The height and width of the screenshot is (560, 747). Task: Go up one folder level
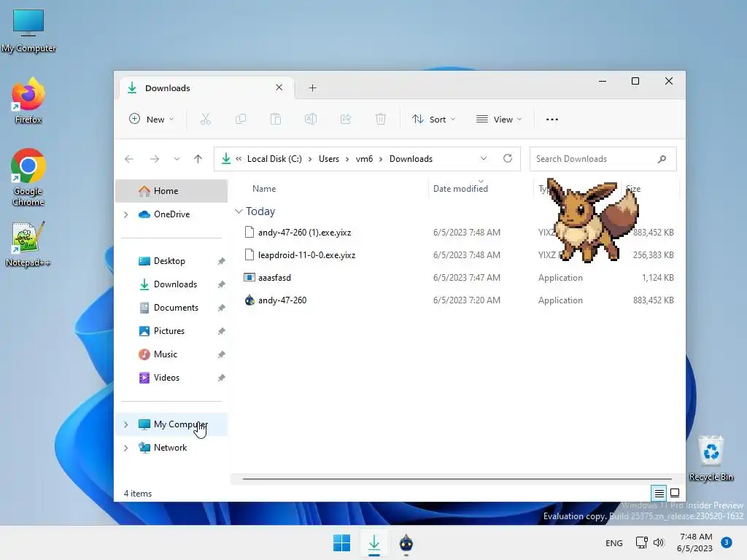pos(198,159)
